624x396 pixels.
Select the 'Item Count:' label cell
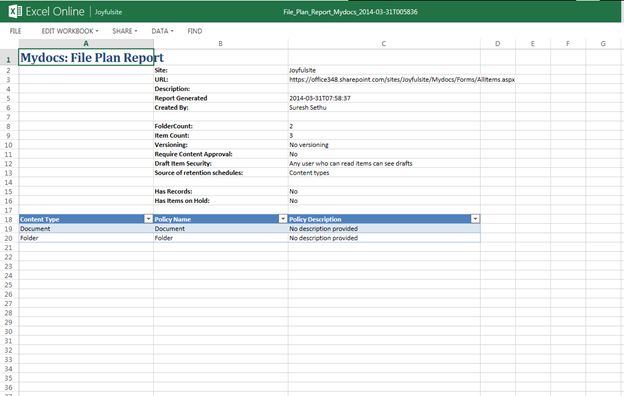point(221,135)
